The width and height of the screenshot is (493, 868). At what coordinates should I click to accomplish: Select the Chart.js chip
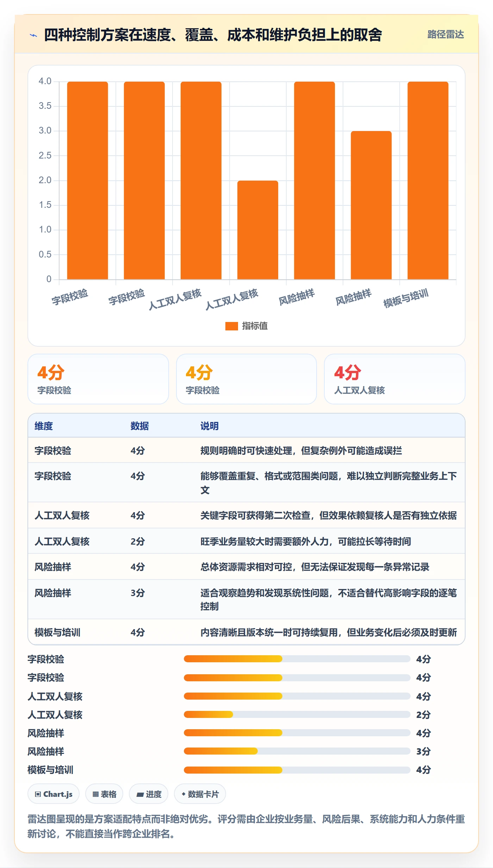click(x=54, y=794)
